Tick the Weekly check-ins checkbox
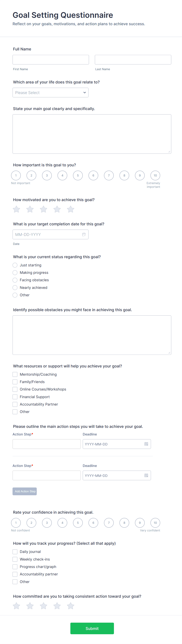 point(15,559)
